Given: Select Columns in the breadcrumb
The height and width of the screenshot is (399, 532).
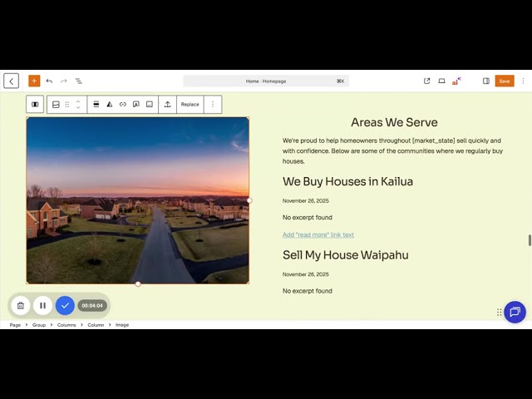Looking at the screenshot, I should [66, 325].
